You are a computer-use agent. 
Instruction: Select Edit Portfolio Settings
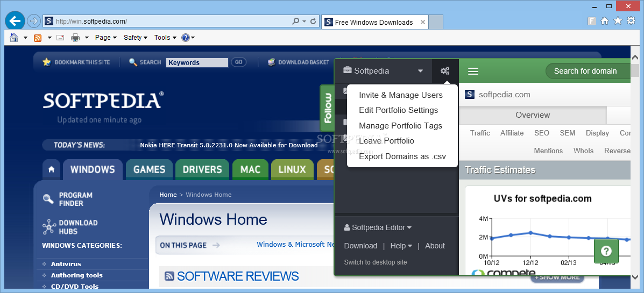click(398, 110)
